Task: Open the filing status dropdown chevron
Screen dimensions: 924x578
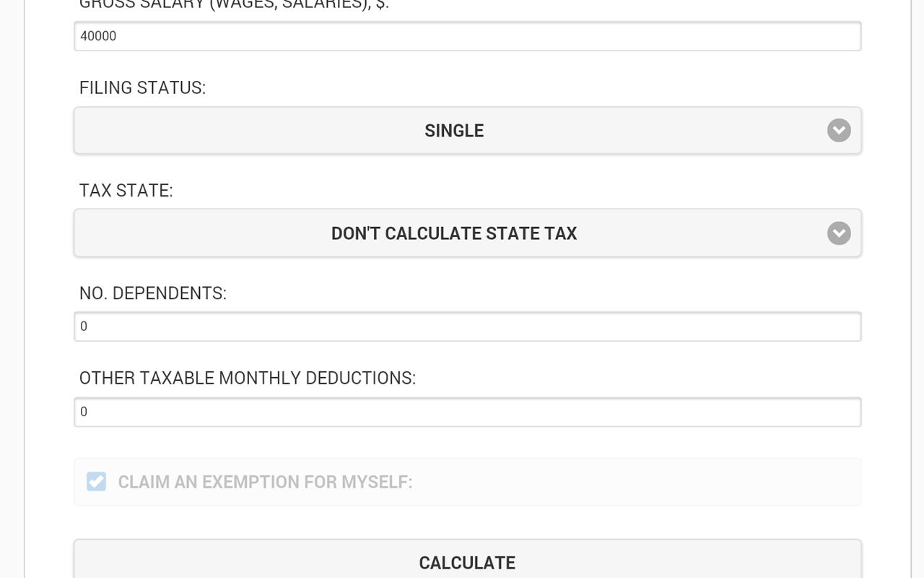Action: pyautogui.click(x=838, y=131)
